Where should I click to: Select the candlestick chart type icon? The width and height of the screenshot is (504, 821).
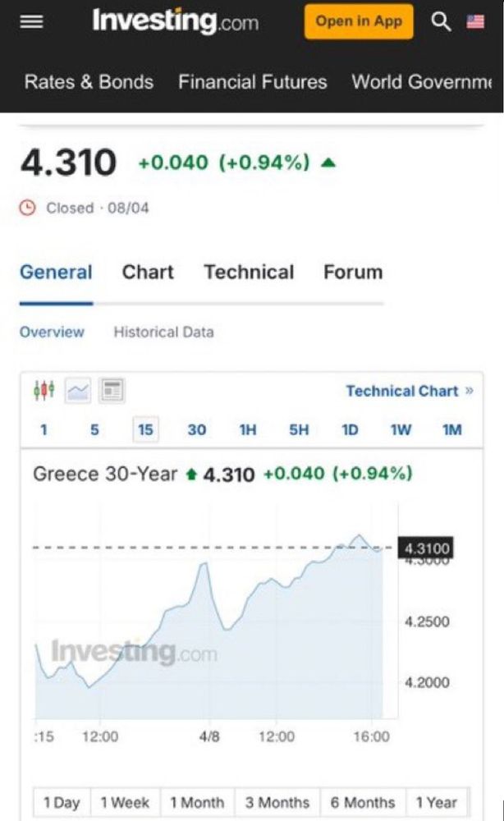[44, 390]
